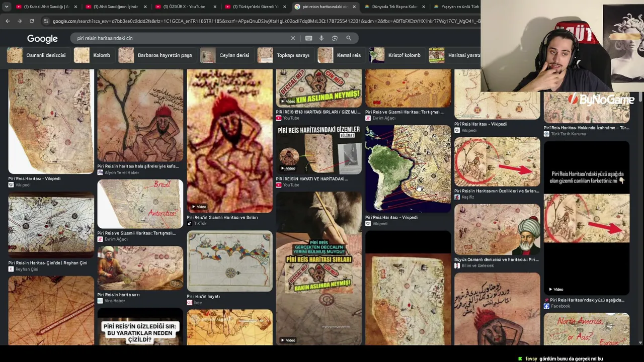Open the Google logo homepage link
The width and height of the screenshot is (644, 362).
point(42,39)
